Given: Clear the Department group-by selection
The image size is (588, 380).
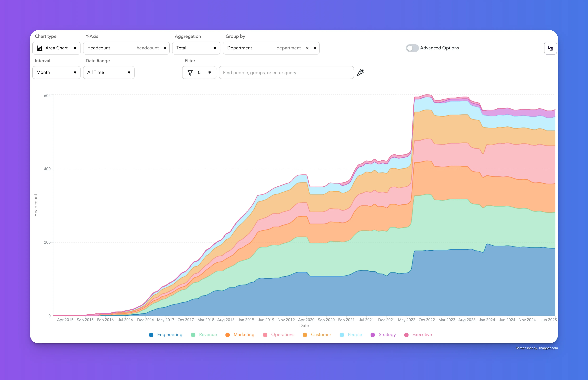Looking at the screenshot, I should click(x=307, y=48).
